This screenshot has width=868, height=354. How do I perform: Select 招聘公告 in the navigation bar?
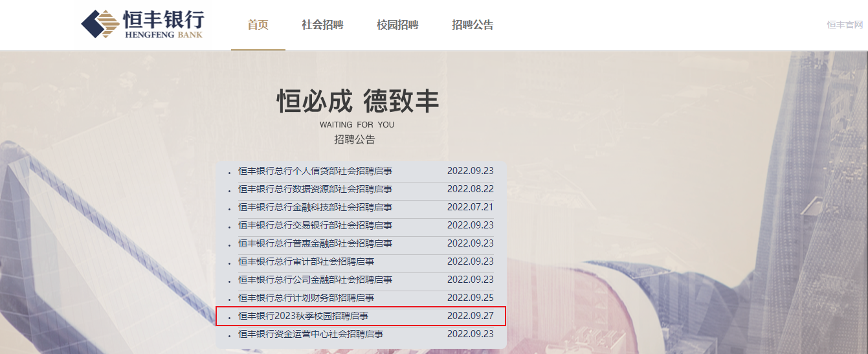pyautogui.click(x=473, y=25)
